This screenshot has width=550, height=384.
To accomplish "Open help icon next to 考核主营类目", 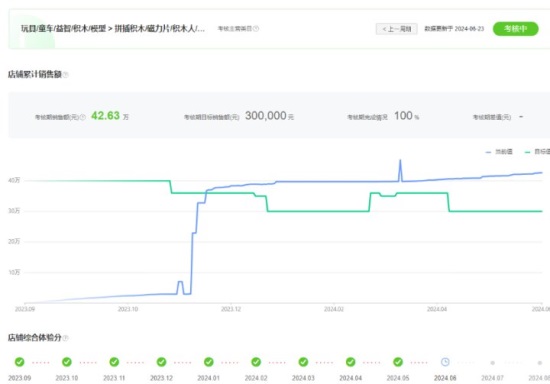I will [256, 29].
